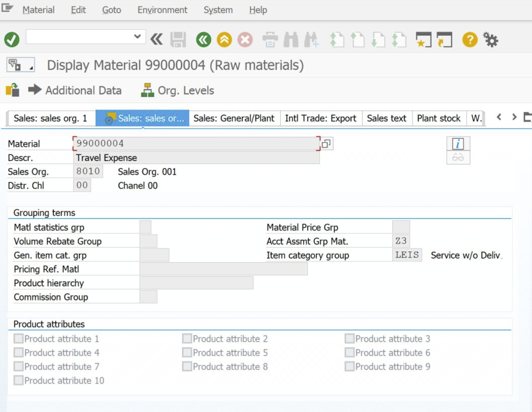Switch to Intl Trade: Export tab
This screenshot has width=532, height=412.
(321, 118)
